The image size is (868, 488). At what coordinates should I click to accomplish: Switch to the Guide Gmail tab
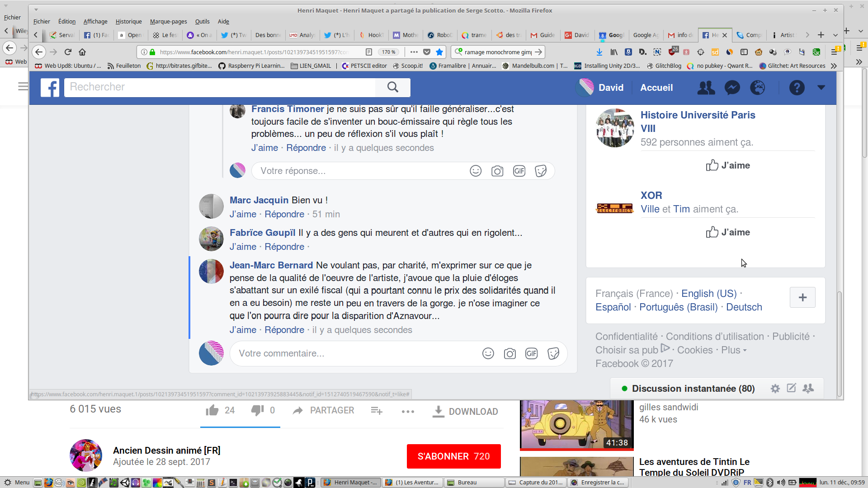tap(543, 35)
